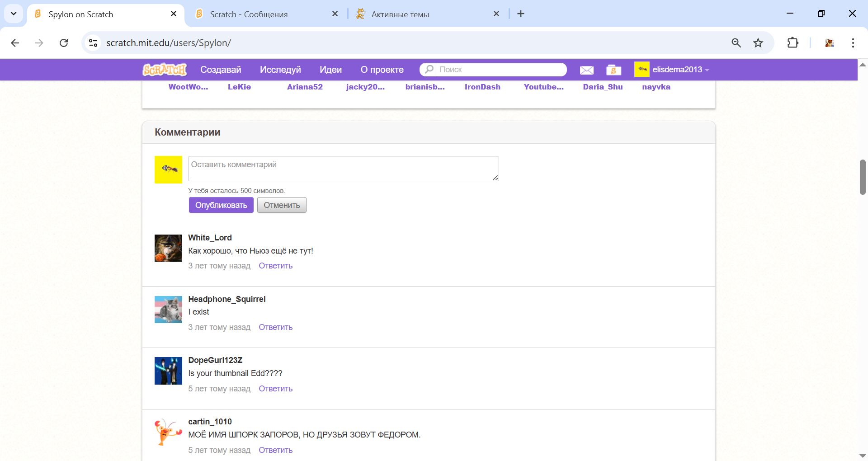The width and height of the screenshot is (868, 461).
Task: Bookmark this page with the star icon
Action: (x=758, y=43)
